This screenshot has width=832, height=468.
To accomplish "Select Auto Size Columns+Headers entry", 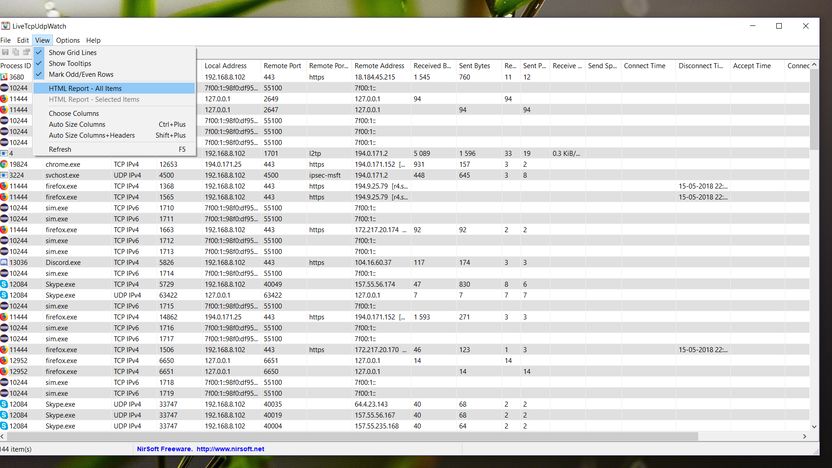I will pos(114,135).
